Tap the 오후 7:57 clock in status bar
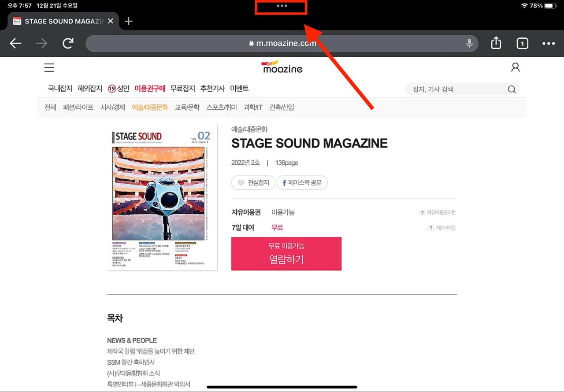Viewport: 564px width, 392px height. pyautogui.click(x=19, y=6)
